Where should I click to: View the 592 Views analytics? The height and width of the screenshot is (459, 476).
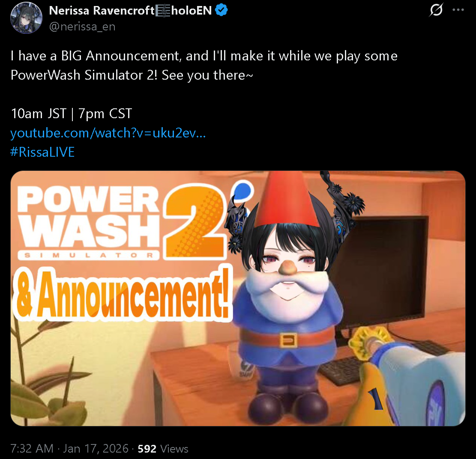coord(163,449)
